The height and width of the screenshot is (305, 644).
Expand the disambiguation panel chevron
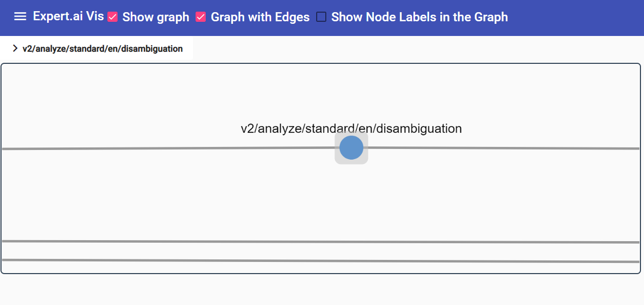pos(15,49)
